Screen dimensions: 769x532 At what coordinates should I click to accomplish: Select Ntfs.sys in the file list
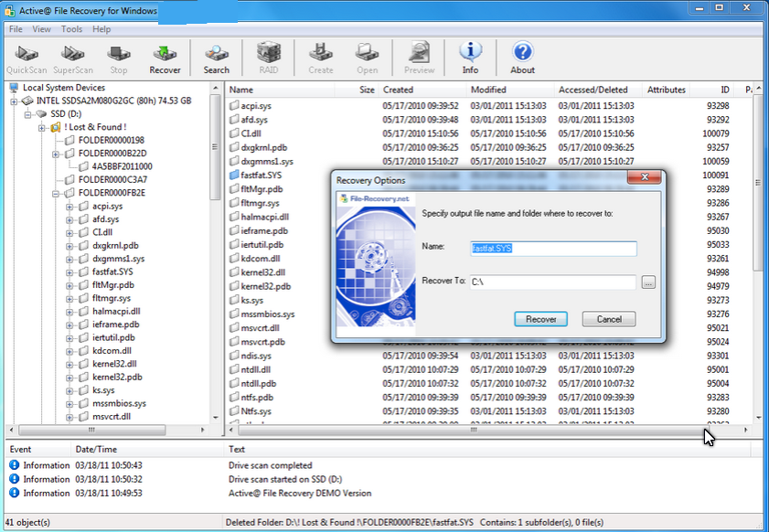pos(256,411)
